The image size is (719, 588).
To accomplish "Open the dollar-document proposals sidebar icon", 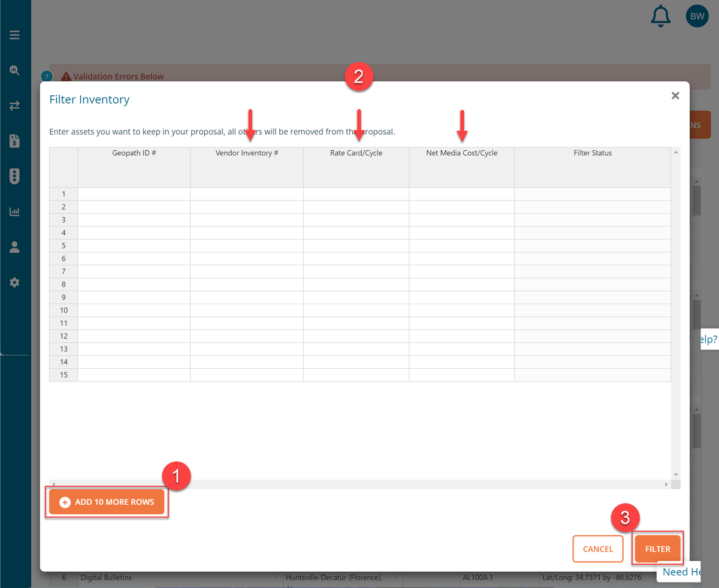I will click(x=15, y=141).
